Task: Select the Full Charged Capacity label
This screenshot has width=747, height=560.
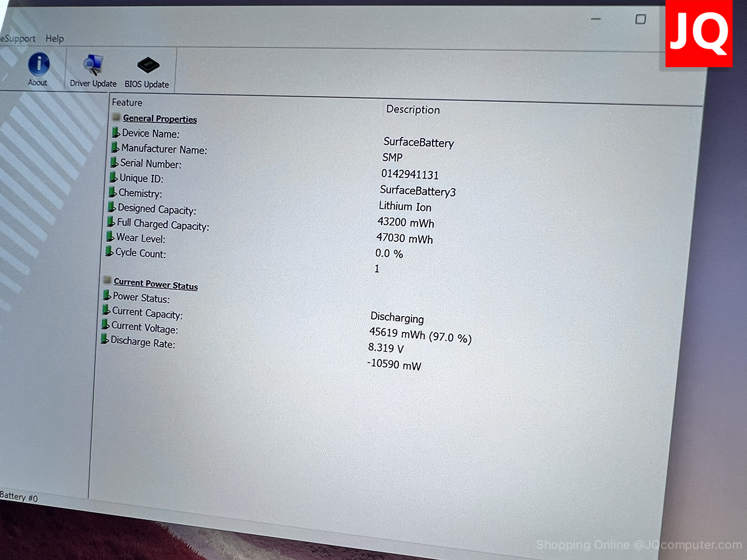Action: pos(163,225)
